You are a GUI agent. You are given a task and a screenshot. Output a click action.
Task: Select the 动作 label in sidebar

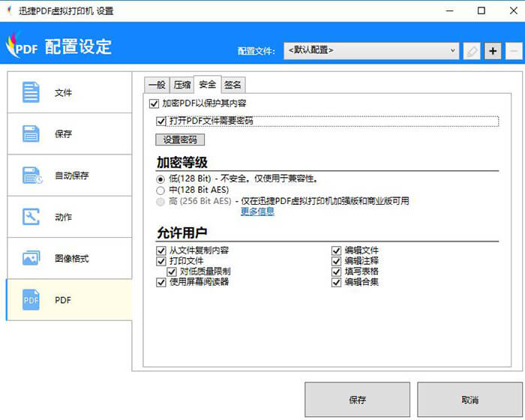(x=63, y=217)
